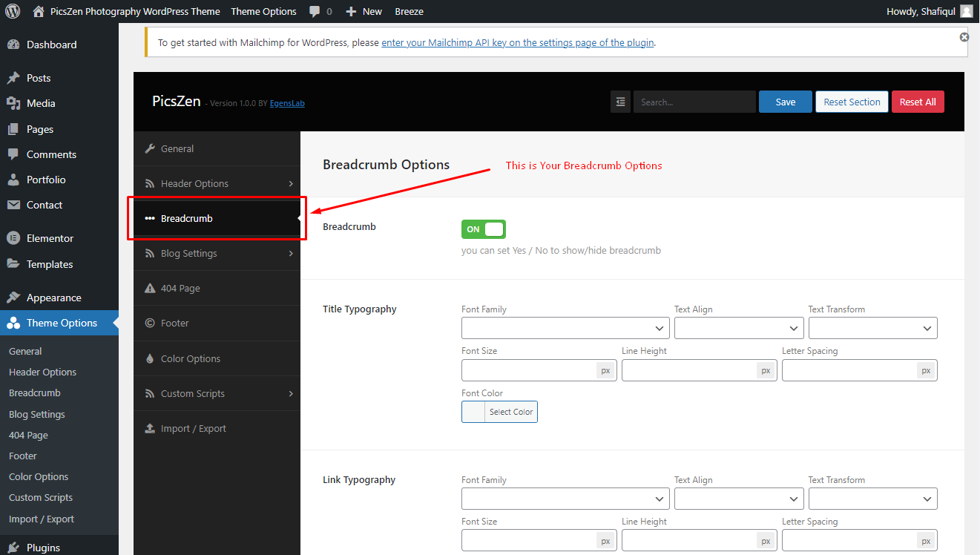
Task: Click the blue Save button
Action: click(x=786, y=102)
